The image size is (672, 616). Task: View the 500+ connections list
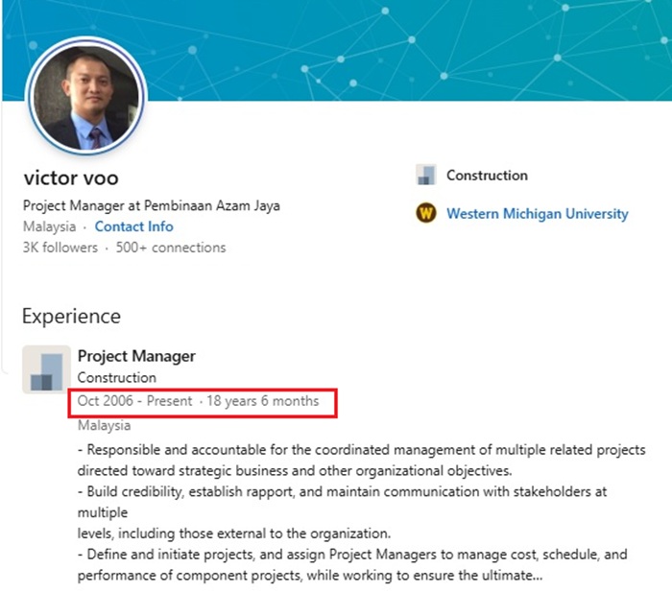(x=170, y=248)
